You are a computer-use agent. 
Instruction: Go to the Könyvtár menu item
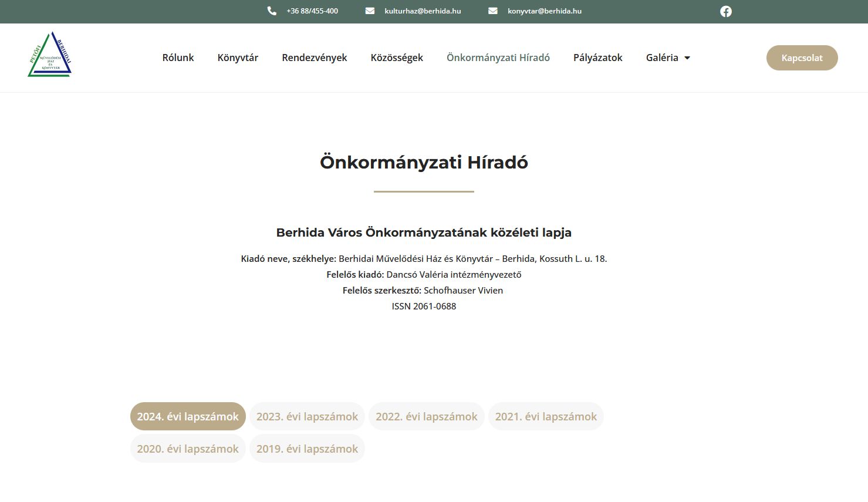pos(238,58)
